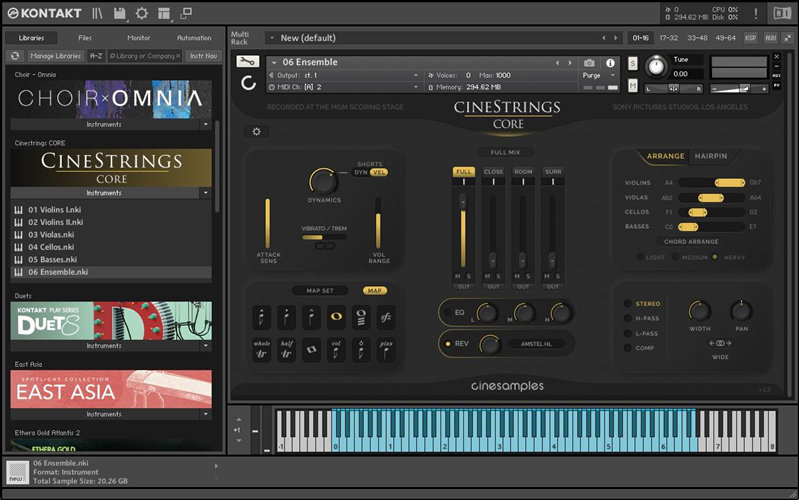Open the CineStrings settings gear
Image resolution: width=799 pixels, height=500 pixels.
point(257,131)
